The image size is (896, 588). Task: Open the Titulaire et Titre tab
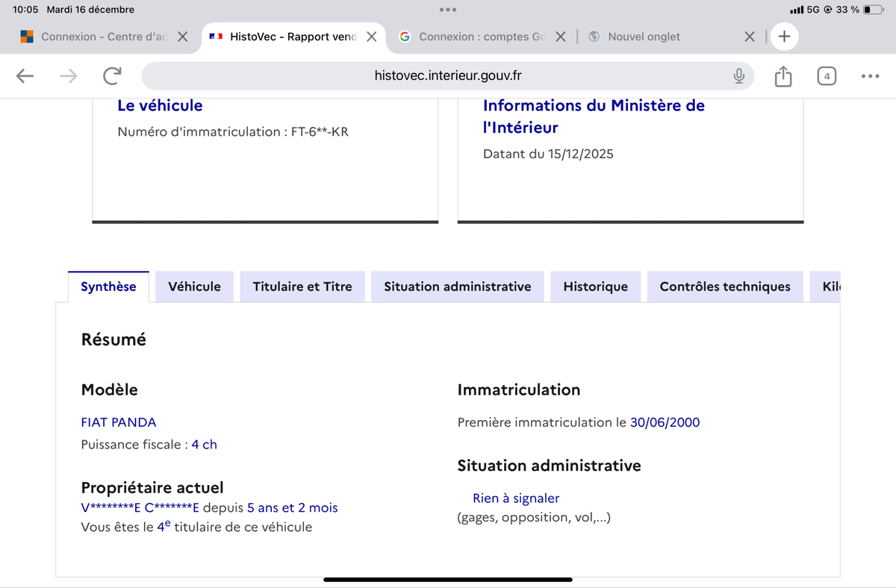[302, 287]
